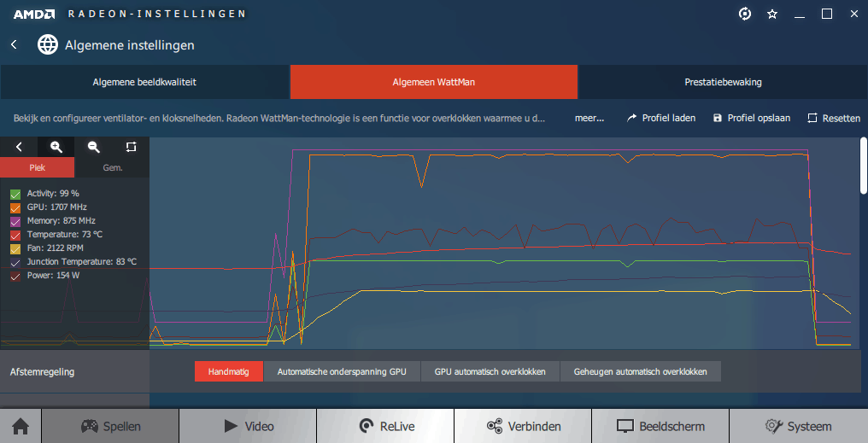The height and width of the screenshot is (443, 868).
Task: Toggle the Activity checkbox in legend
Action: (x=15, y=194)
